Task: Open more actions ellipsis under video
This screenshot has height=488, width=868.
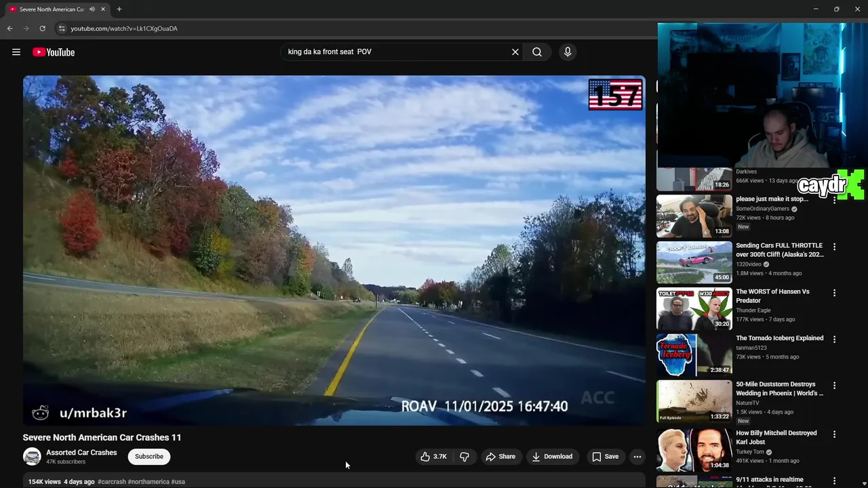Action: pyautogui.click(x=637, y=457)
